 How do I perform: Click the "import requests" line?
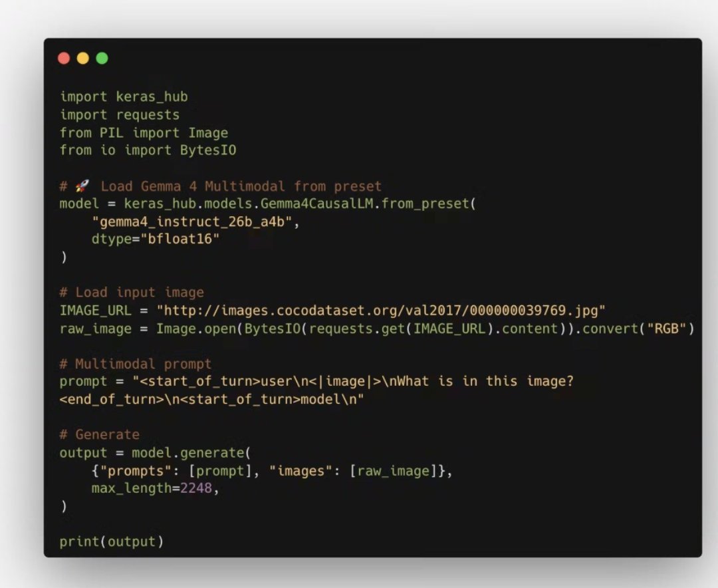pos(120,114)
